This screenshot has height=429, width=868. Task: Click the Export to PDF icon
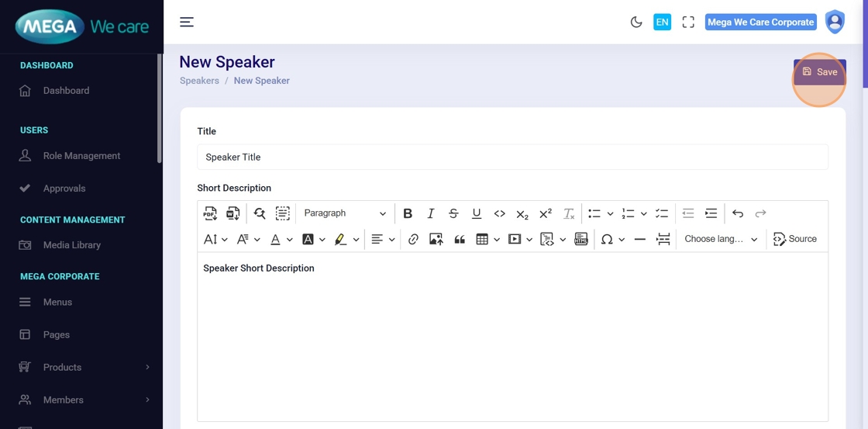click(210, 213)
